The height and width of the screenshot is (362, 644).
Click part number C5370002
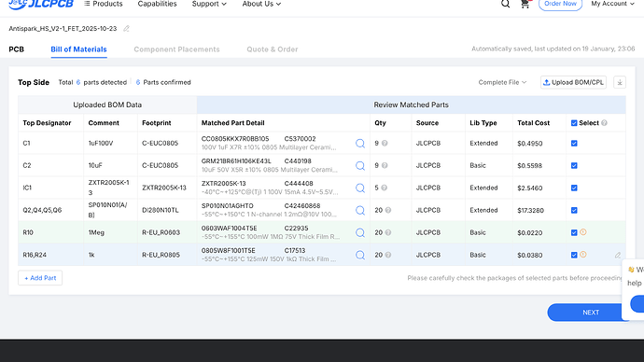(x=300, y=139)
